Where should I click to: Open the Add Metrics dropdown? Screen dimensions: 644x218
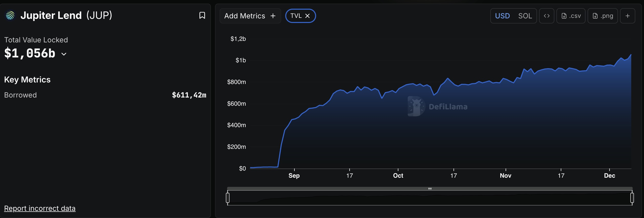coord(250,16)
